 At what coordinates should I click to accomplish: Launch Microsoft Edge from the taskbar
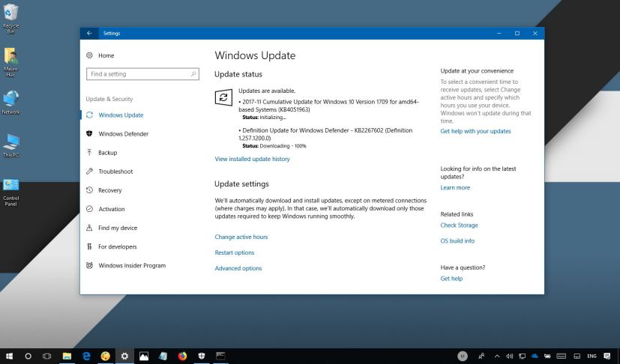point(86,356)
